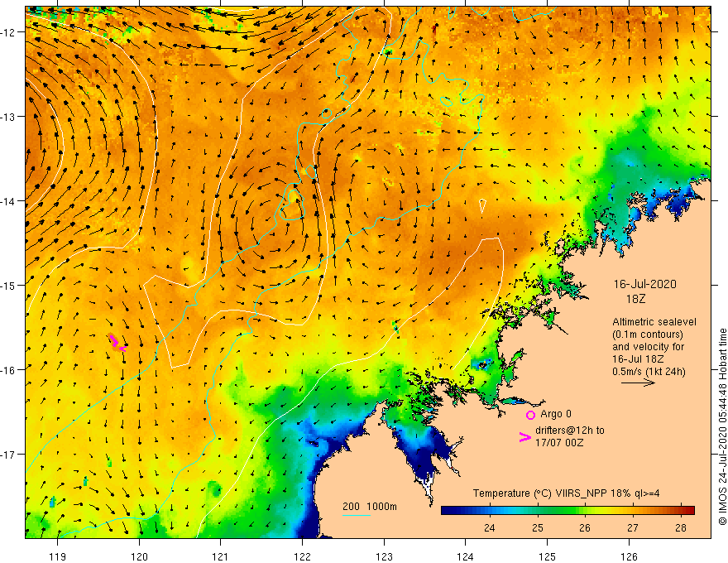
Task: Click the temperature color bar near 26
Action: 585,510
